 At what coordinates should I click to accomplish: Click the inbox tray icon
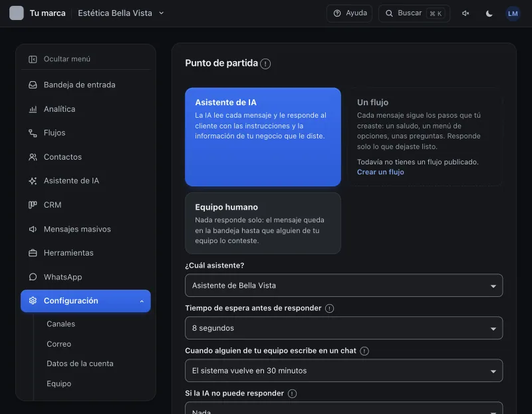[33, 85]
